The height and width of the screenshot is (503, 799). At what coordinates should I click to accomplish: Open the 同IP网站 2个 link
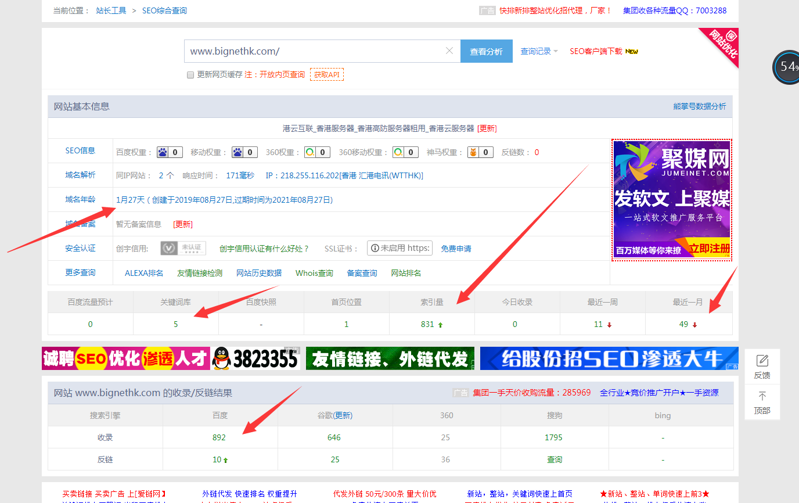[x=166, y=175]
